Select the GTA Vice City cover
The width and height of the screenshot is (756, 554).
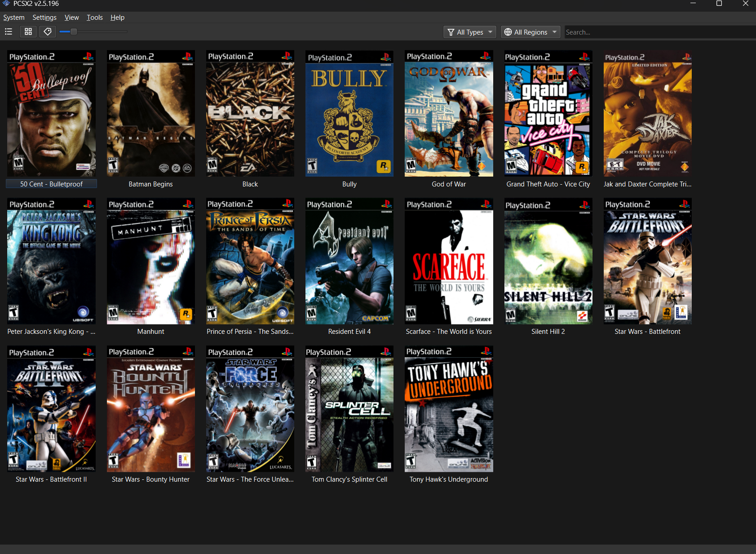pos(548,113)
